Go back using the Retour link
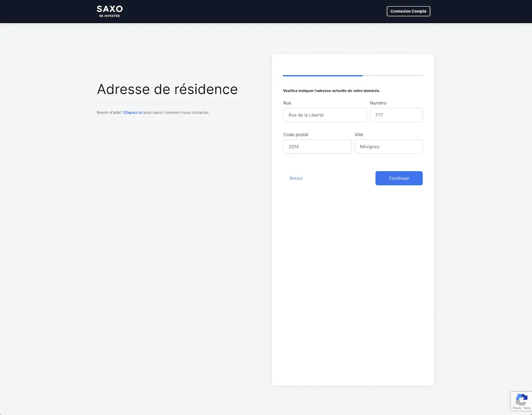Viewport: 532px width, 415px height. click(x=296, y=178)
